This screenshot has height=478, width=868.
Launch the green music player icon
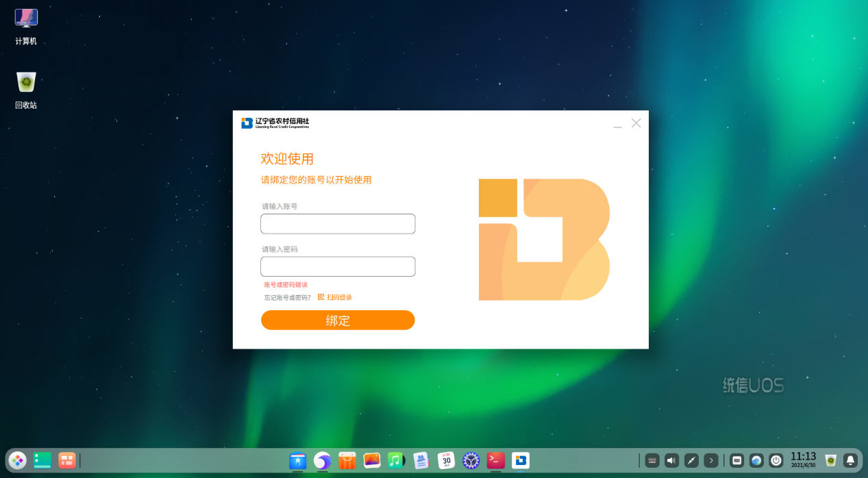click(x=397, y=461)
